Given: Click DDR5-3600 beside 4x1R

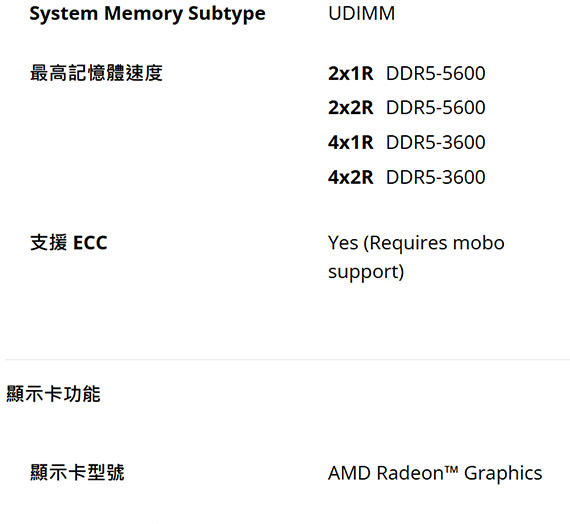Looking at the screenshot, I should pos(435,142).
